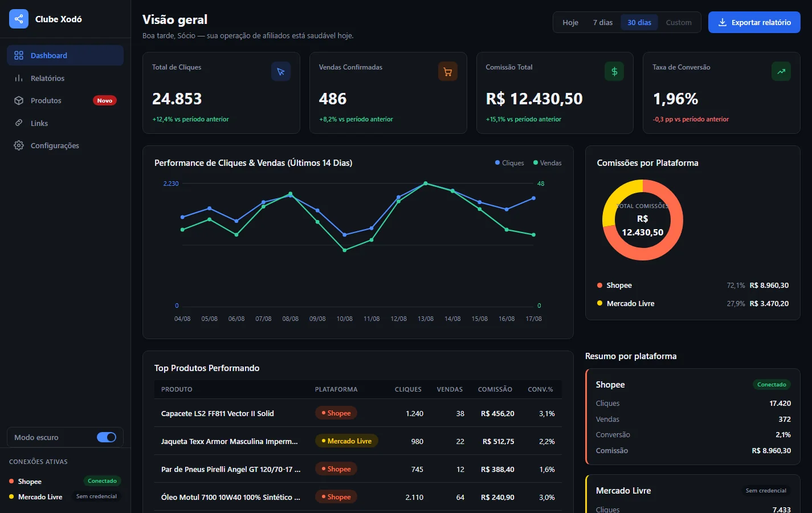Select the Custom period tab
Image resolution: width=812 pixels, height=513 pixels.
pos(679,22)
